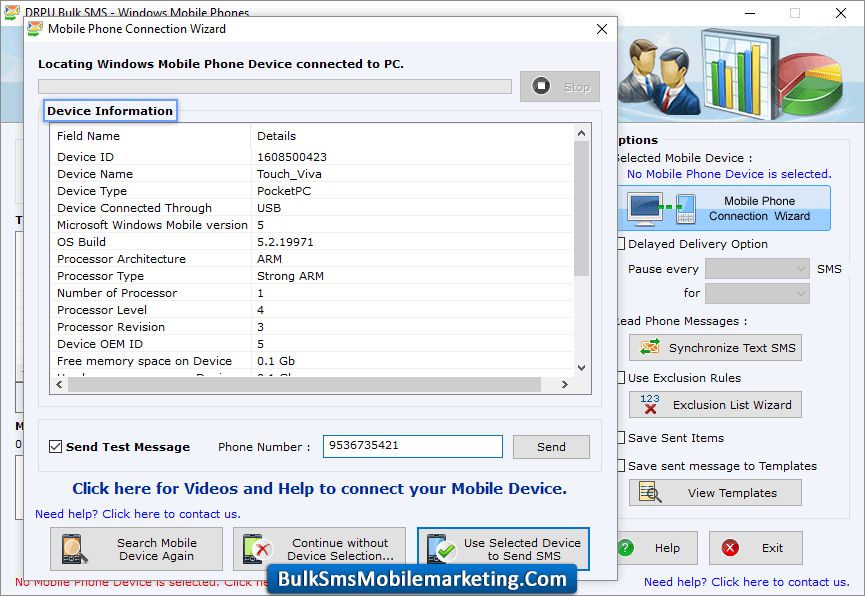Open the Pause every SMS dropdown
The height and width of the screenshot is (596, 865).
tap(757, 269)
